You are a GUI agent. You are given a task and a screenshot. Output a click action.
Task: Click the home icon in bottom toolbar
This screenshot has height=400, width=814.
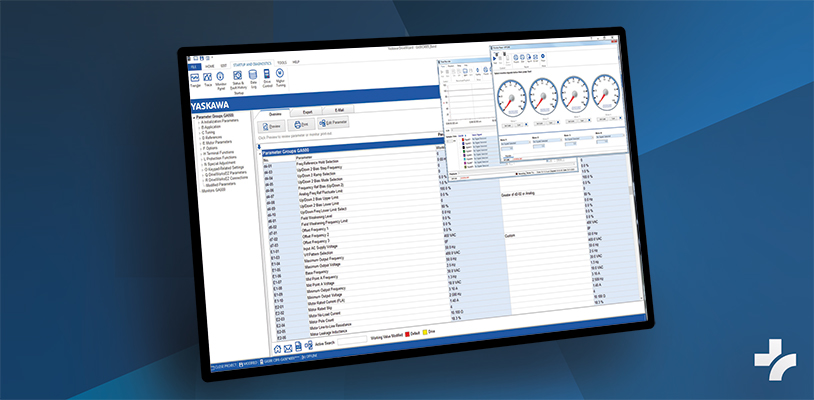[278, 349]
